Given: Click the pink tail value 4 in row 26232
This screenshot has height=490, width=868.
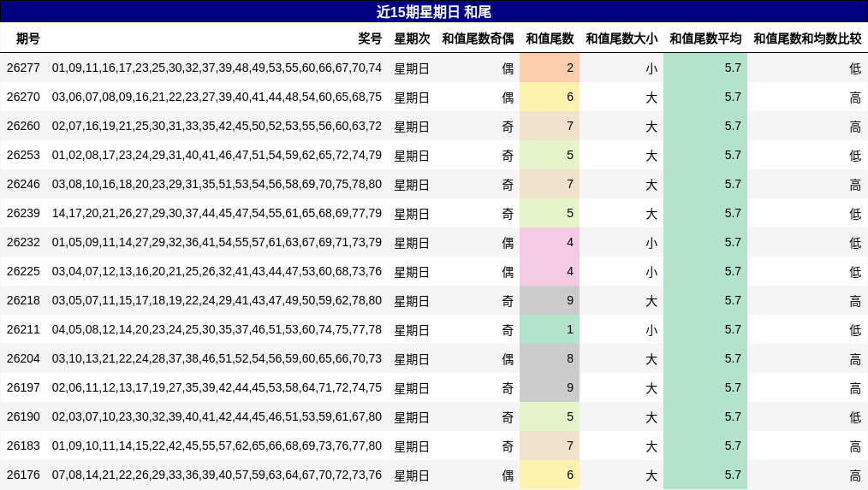Looking at the screenshot, I should tap(550, 243).
